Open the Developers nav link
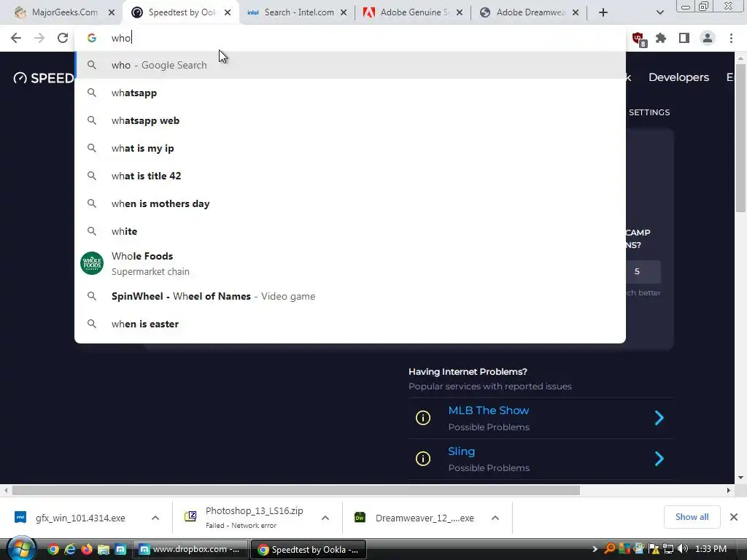 click(678, 77)
